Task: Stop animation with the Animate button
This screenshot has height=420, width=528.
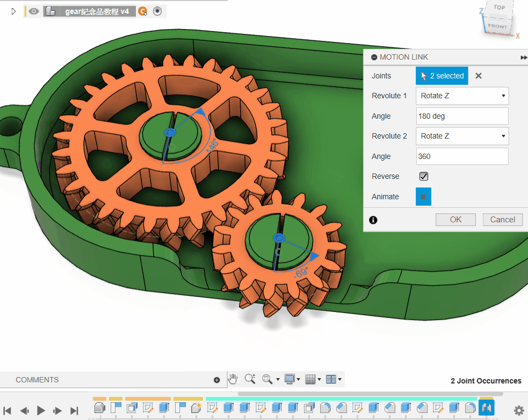Action: 423,197
